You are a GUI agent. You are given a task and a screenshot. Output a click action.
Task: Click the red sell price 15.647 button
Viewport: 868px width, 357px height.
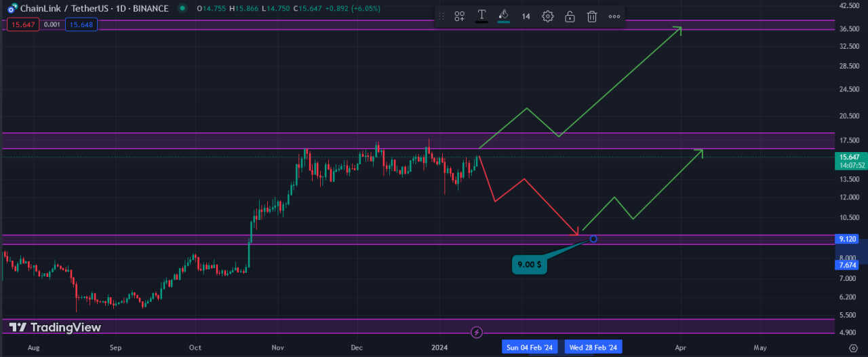pyautogui.click(x=22, y=24)
